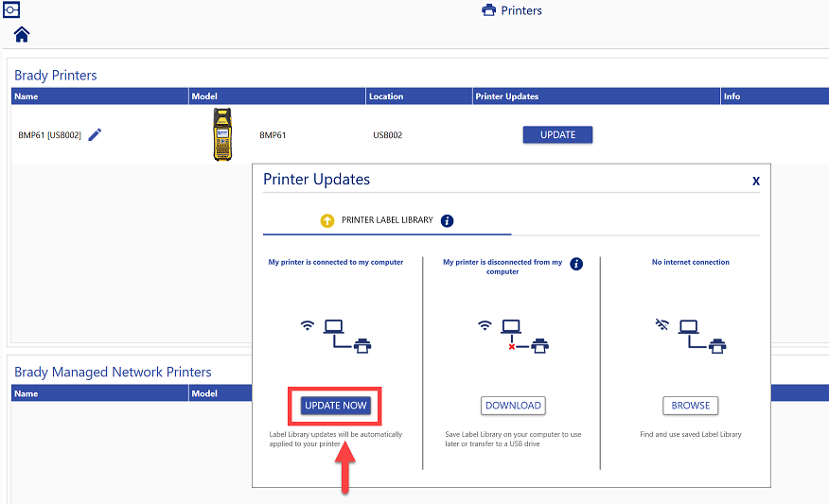Viewport: 829px width, 504px height.
Task: Click the info icon beside disconnected printer heading
Action: 576,264
